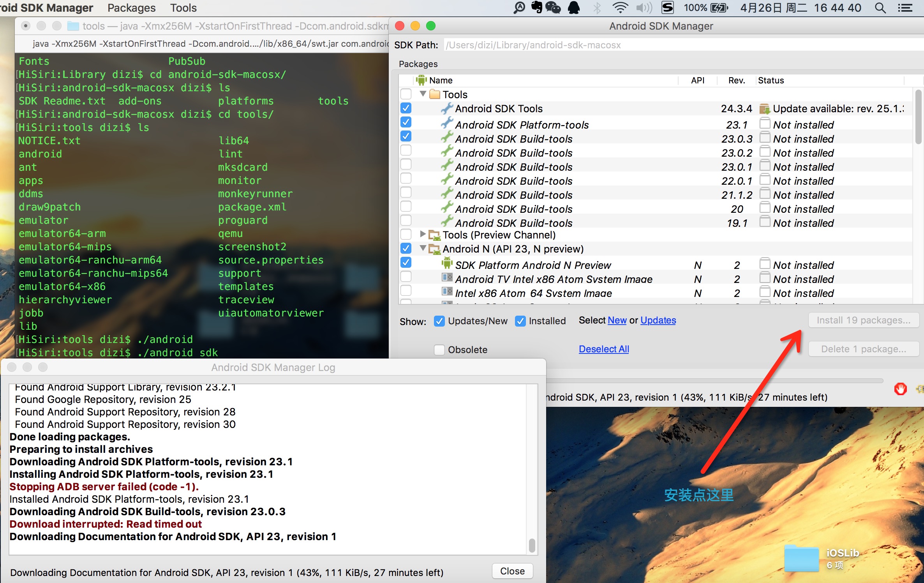Image resolution: width=924 pixels, height=583 pixels.
Task: Click the battery status icon
Action: pos(719,8)
